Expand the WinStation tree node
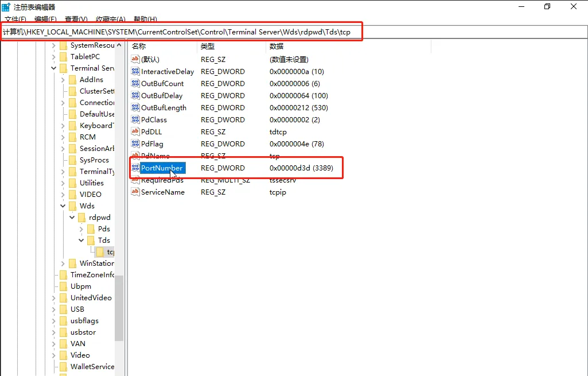588x376 pixels. pyautogui.click(x=63, y=263)
